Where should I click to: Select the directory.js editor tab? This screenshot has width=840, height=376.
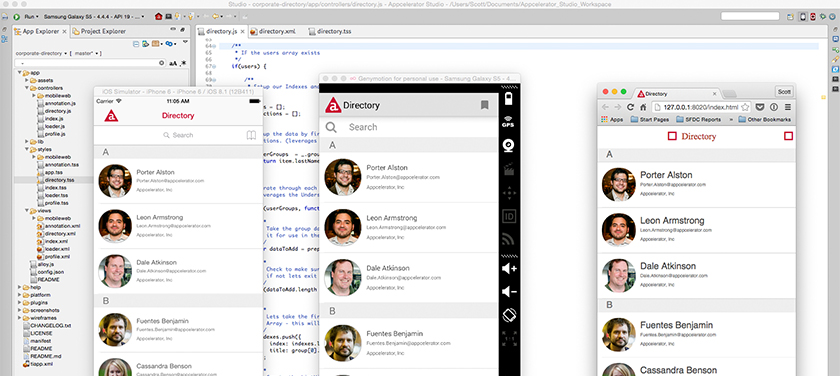tap(222, 31)
